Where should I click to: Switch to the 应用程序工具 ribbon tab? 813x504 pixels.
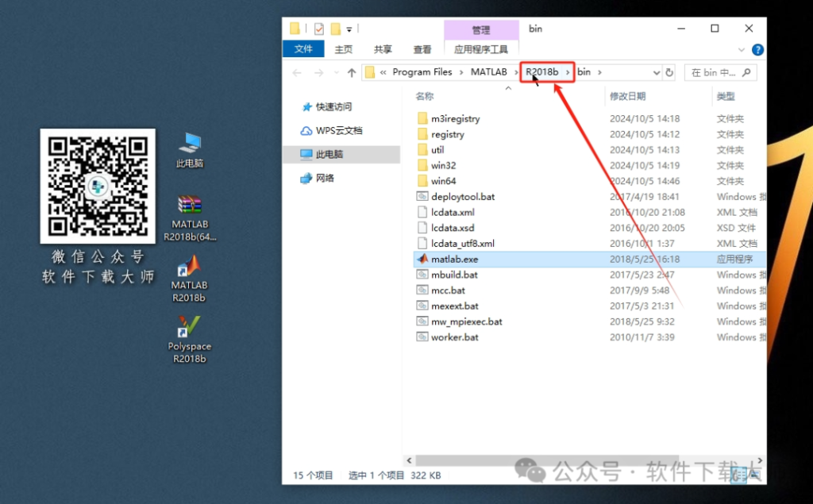coord(481,48)
